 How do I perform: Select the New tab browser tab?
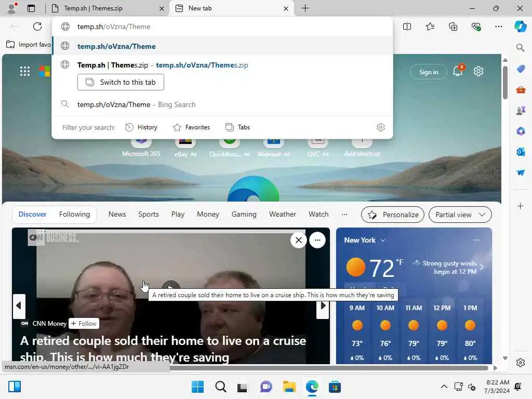pyautogui.click(x=231, y=8)
